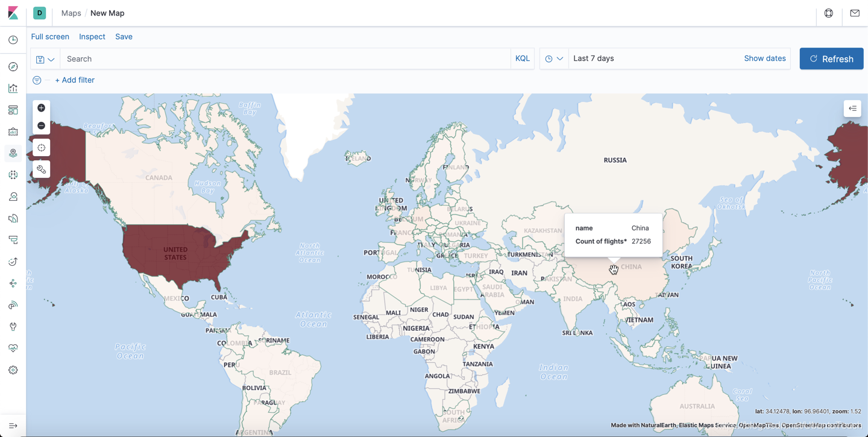The width and height of the screenshot is (868, 437).
Task: Click the Russia label on the map
Action: 615,160
